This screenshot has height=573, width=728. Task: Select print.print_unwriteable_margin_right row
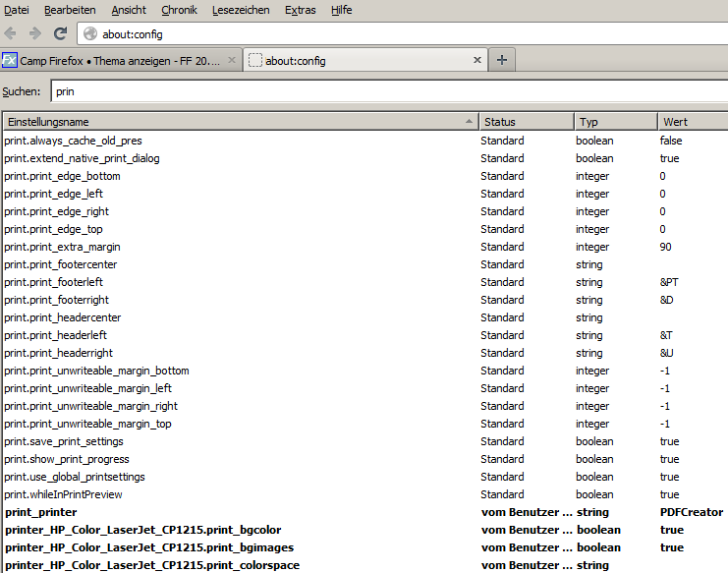(365, 406)
